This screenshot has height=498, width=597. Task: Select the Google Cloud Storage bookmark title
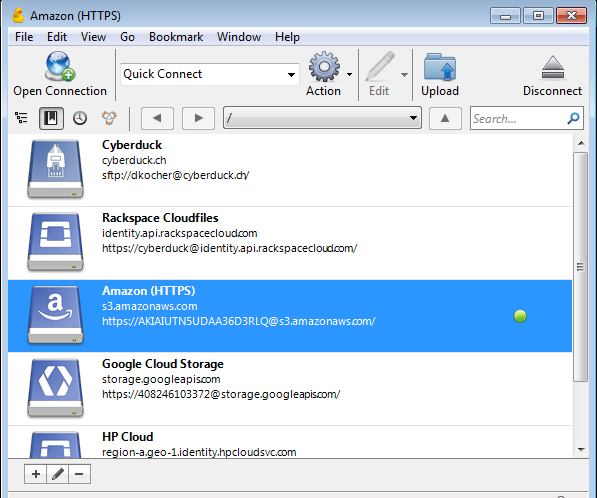163,364
